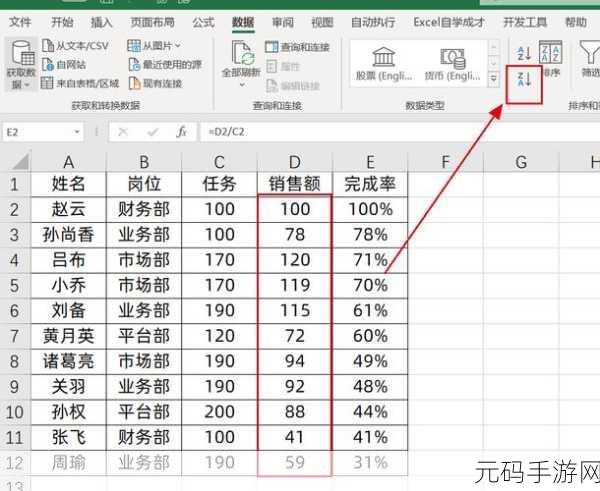Open Existing Connections (现有连接)
Viewport: 600px width, 491px height.
pos(155,83)
